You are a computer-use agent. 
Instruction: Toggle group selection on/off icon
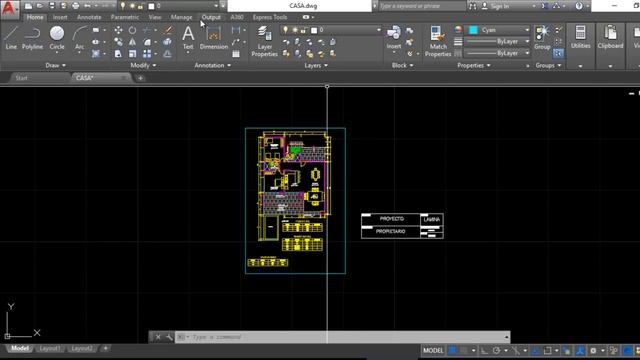pyautogui.click(x=558, y=53)
